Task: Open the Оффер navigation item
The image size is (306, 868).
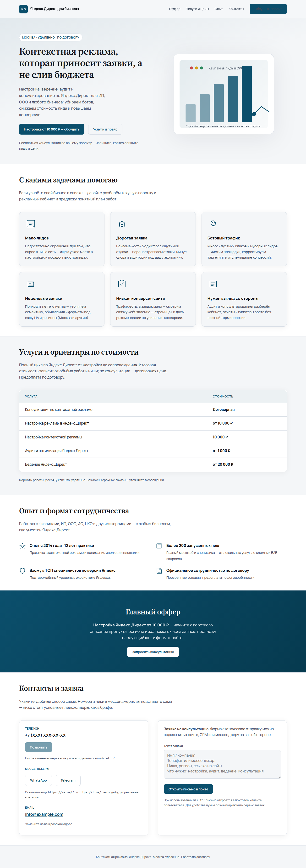Action: pyautogui.click(x=175, y=9)
